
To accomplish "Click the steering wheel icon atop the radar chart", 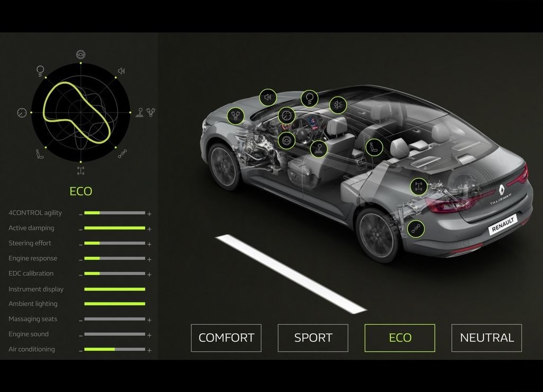I will click(81, 55).
